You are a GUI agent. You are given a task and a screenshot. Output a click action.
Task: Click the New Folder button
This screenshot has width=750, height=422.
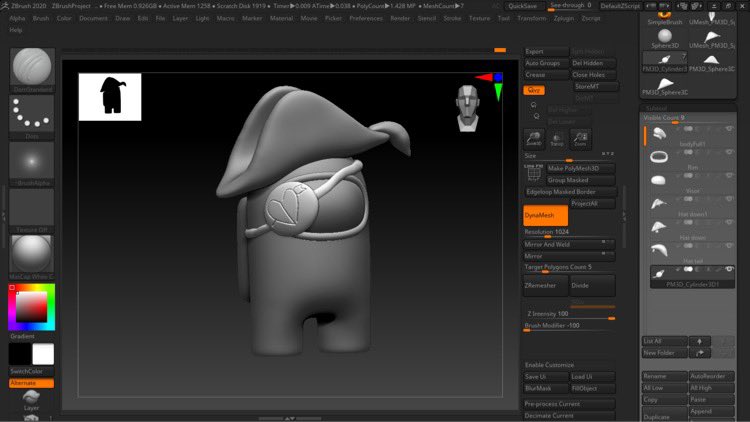tap(664, 353)
